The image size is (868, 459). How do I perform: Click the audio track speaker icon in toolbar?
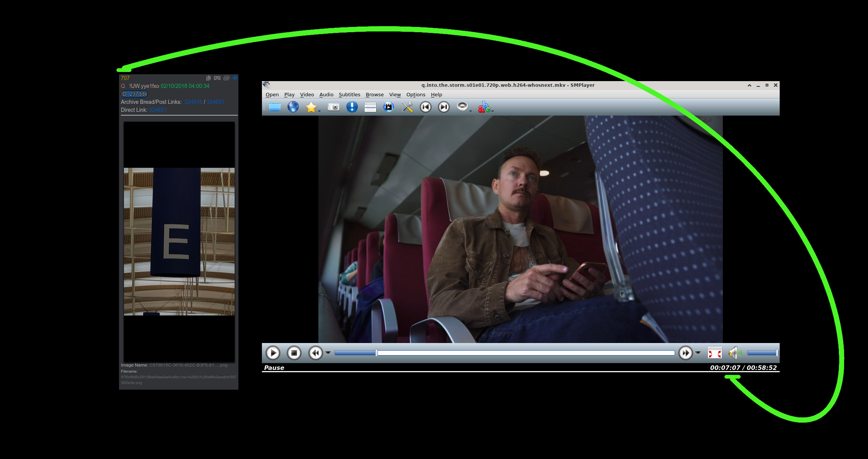click(x=462, y=107)
